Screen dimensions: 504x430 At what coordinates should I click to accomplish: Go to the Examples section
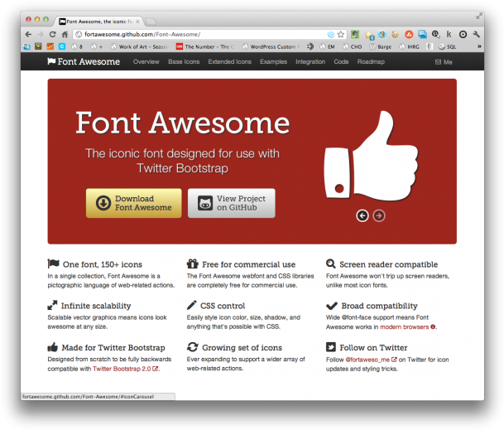pyautogui.click(x=273, y=62)
